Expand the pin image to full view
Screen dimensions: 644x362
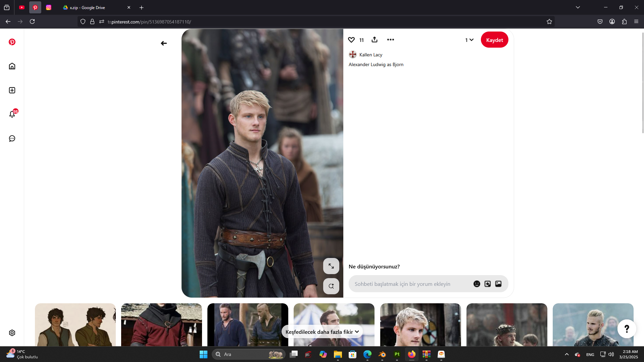(331, 266)
